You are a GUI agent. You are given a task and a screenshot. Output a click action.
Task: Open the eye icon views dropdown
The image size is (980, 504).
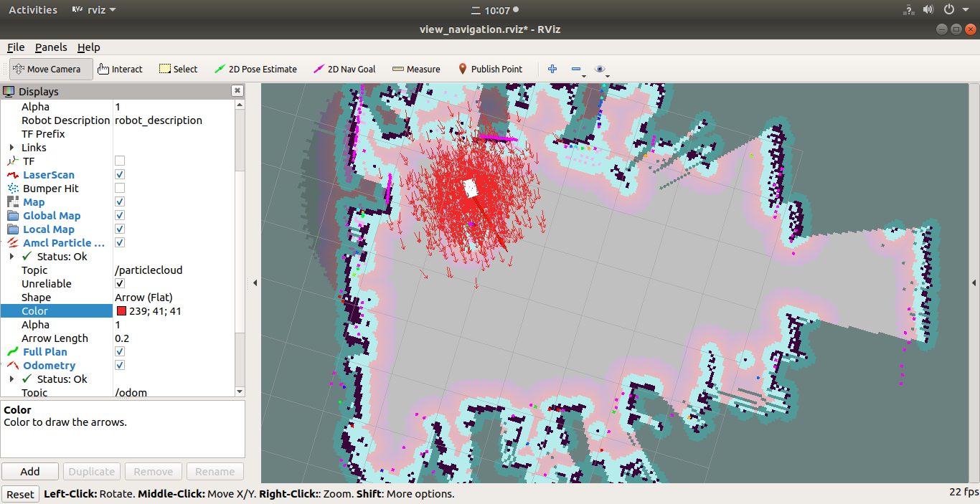point(600,70)
